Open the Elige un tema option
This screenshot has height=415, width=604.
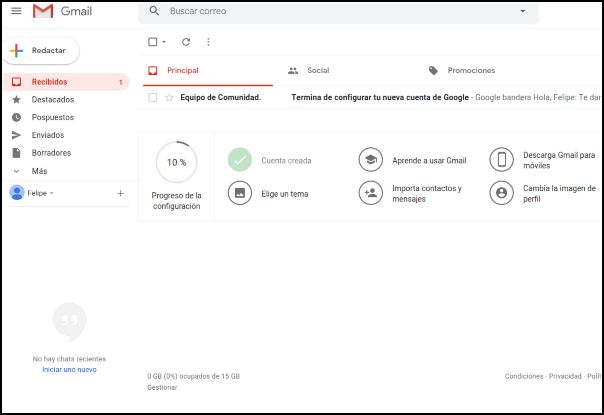(x=285, y=194)
